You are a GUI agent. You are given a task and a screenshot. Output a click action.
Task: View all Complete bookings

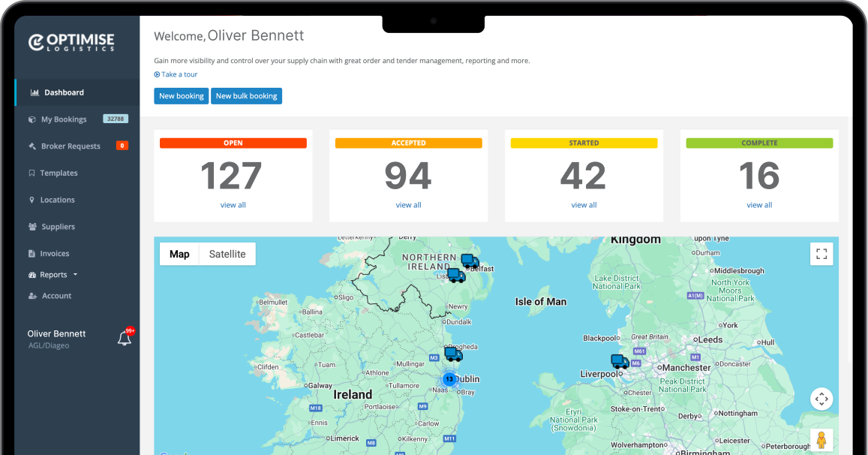click(x=759, y=205)
